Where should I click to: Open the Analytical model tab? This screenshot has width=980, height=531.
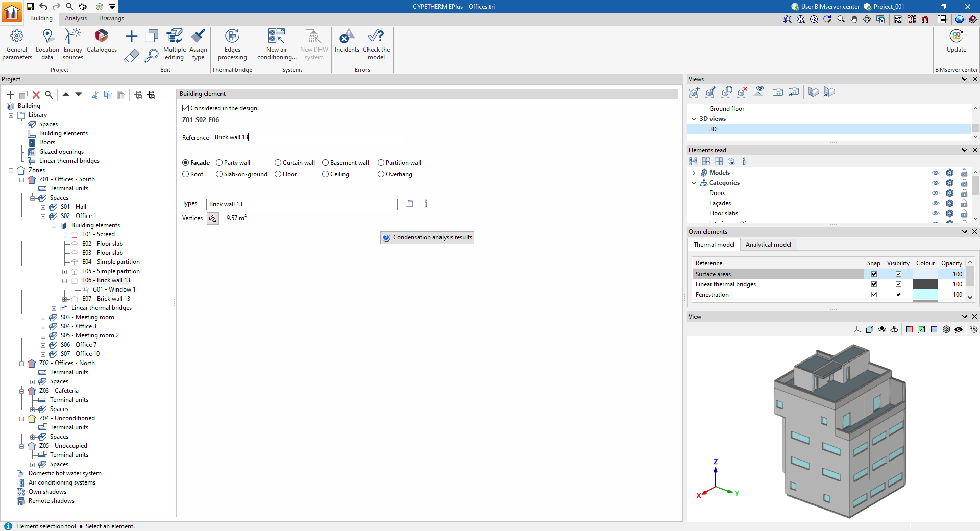[768, 245]
